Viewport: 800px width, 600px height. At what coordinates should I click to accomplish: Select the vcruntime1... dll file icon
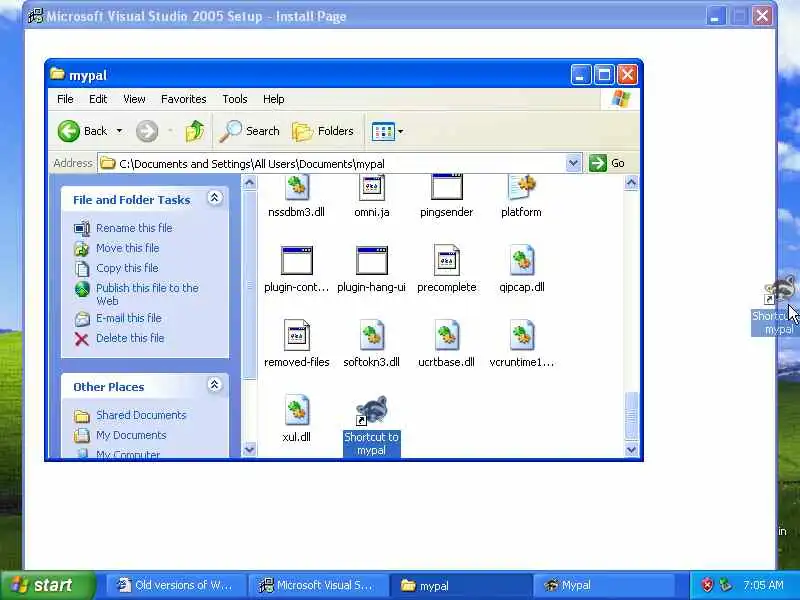[x=521, y=335]
